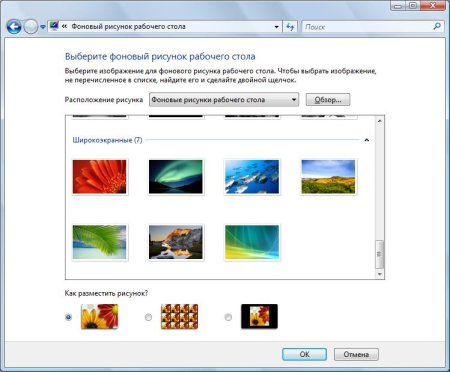
Task: Select the centered picture preview icon
Action: pyautogui.click(x=259, y=316)
